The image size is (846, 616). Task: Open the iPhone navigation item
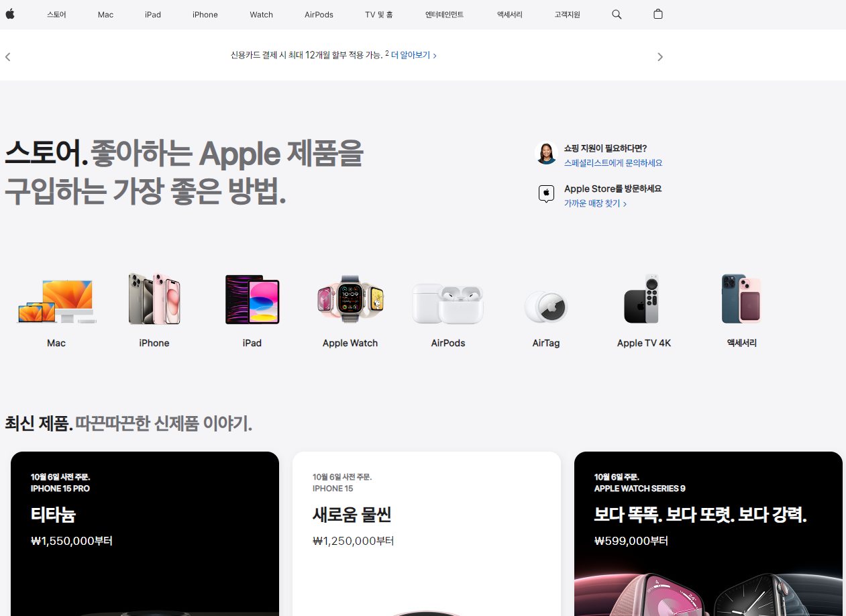click(x=205, y=14)
